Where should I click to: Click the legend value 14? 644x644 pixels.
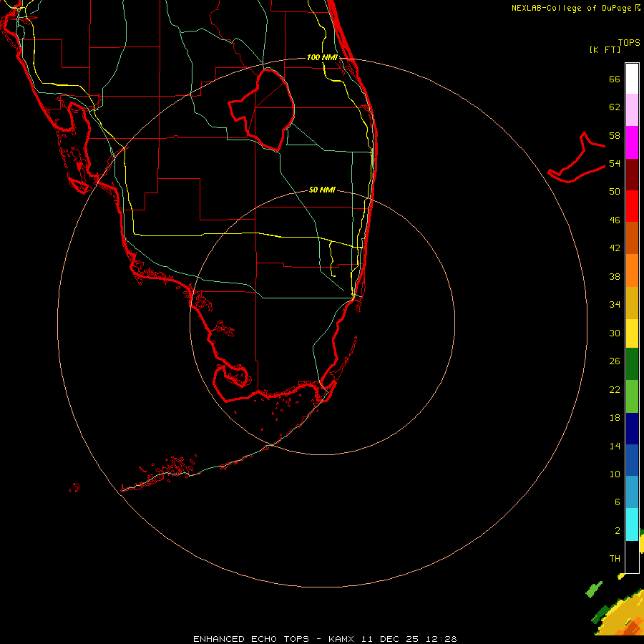[615, 446]
